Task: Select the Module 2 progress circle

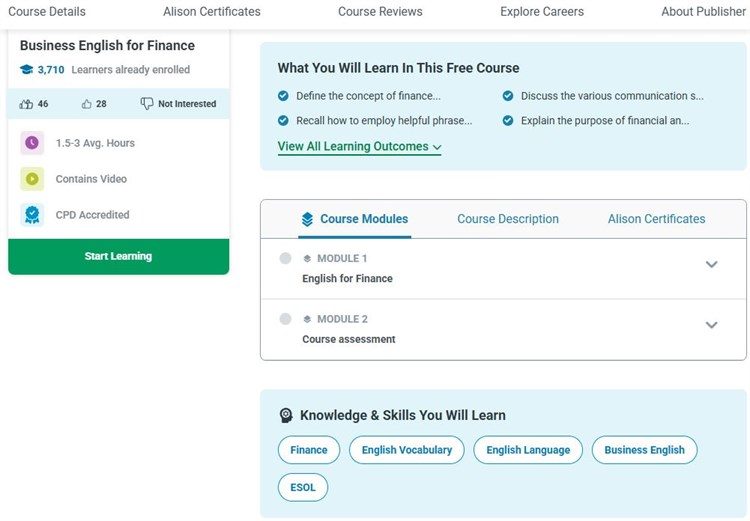Action: (x=285, y=319)
